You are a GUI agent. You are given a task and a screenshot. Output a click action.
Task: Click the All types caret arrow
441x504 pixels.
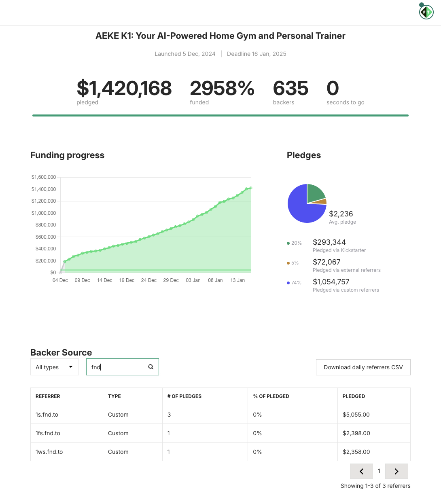[71, 367]
